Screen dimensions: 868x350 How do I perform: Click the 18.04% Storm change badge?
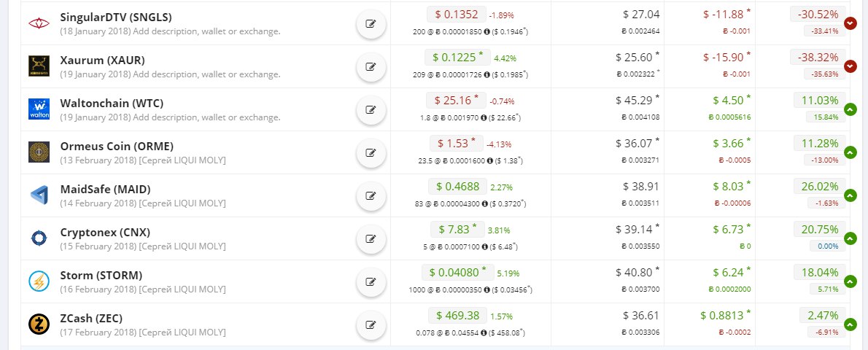point(820,273)
